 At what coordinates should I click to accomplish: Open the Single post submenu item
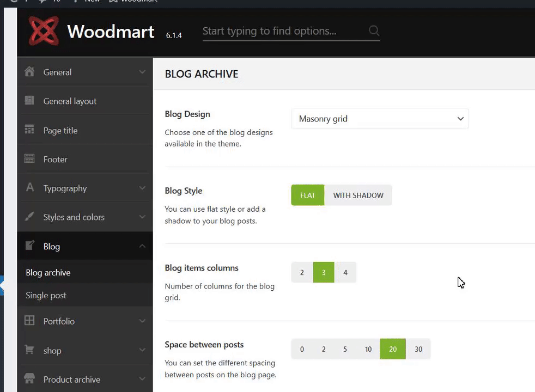point(46,295)
